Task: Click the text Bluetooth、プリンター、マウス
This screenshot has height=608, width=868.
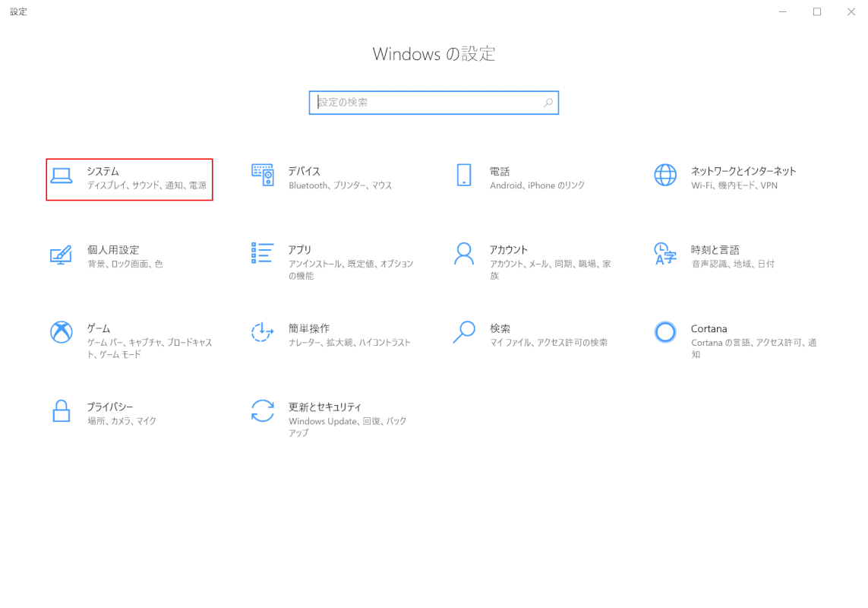Action: 340,185
